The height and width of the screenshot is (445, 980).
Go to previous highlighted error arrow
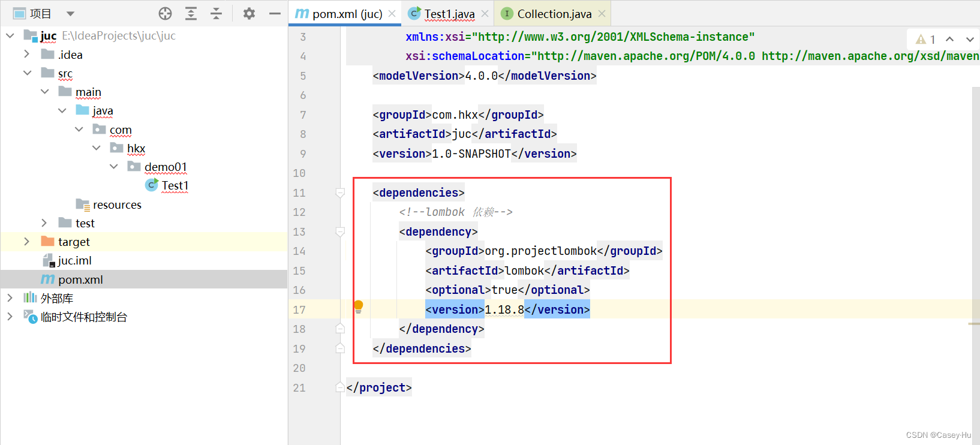(949, 39)
